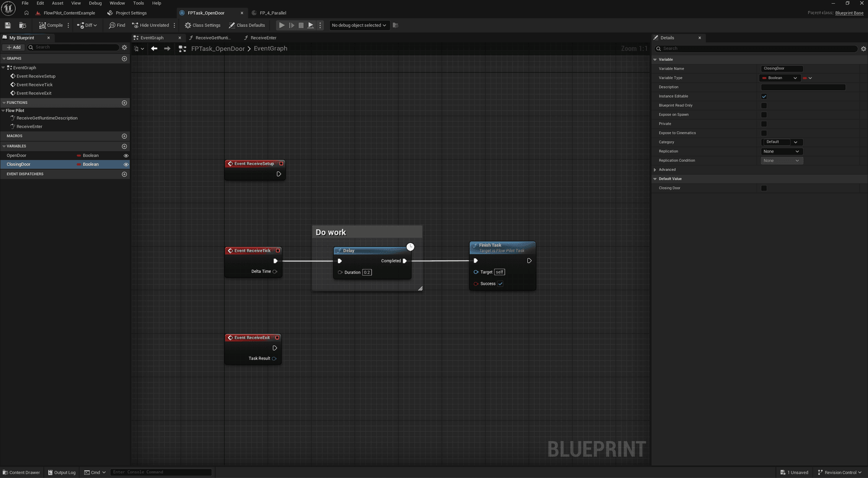Click the Variable Name input field

click(x=781, y=69)
